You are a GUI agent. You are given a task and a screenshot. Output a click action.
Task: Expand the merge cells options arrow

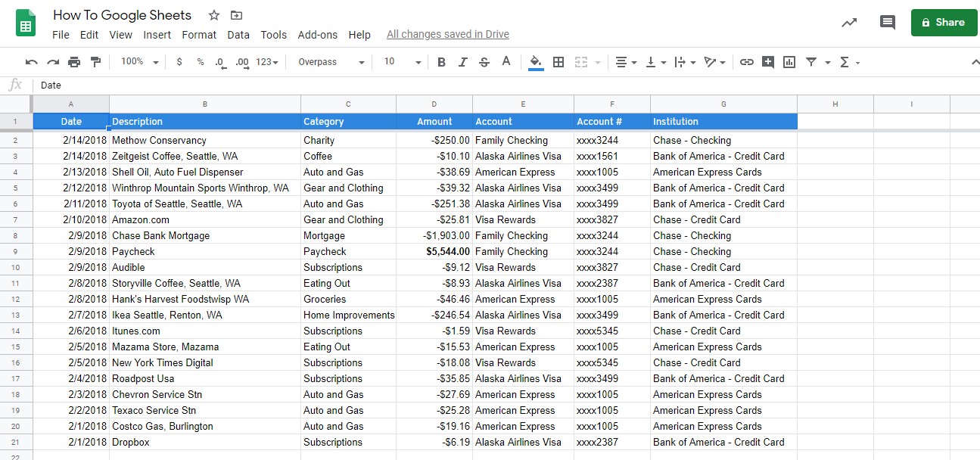coord(598,62)
